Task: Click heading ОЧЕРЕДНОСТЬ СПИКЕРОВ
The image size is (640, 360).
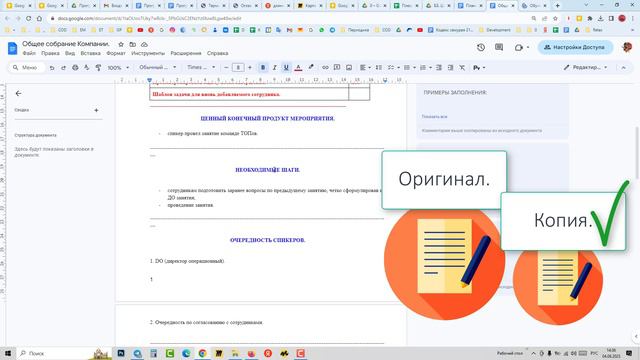Action: pyautogui.click(x=267, y=240)
